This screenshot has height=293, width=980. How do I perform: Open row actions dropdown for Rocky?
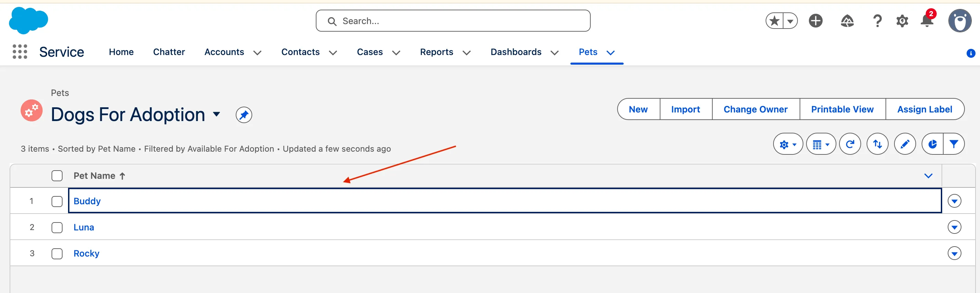point(954,253)
